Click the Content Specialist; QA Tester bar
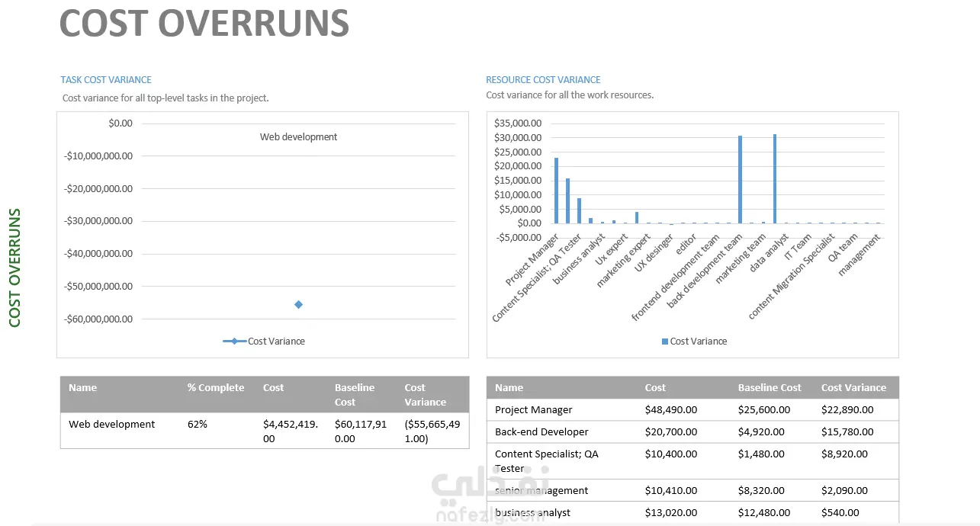The height and width of the screenshot is (526, 980). 579,211
